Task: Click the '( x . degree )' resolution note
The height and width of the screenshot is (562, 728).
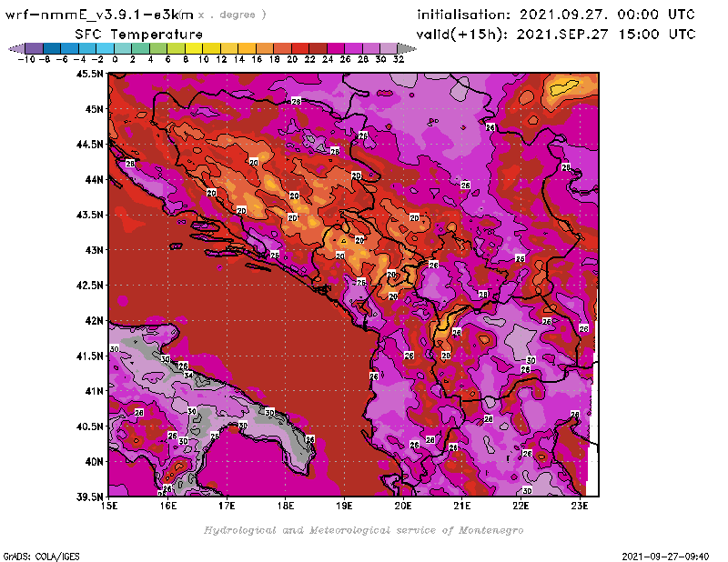Action: pyautogui.click(x=223, y=15)
